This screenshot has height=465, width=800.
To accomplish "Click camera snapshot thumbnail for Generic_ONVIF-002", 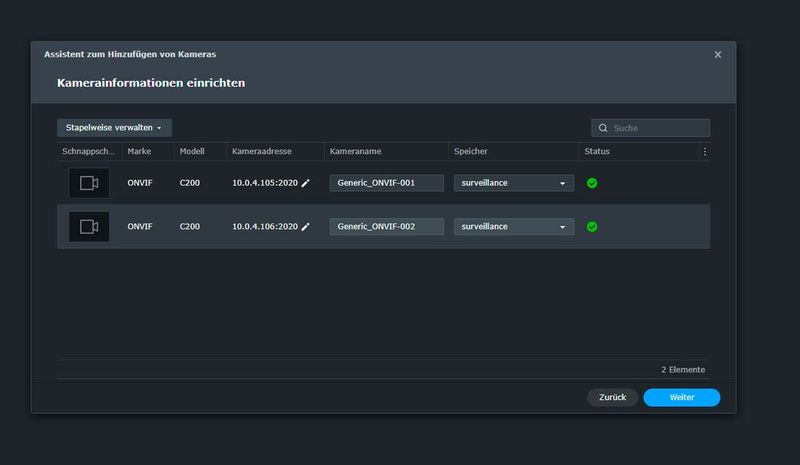I will pos(89,226).
